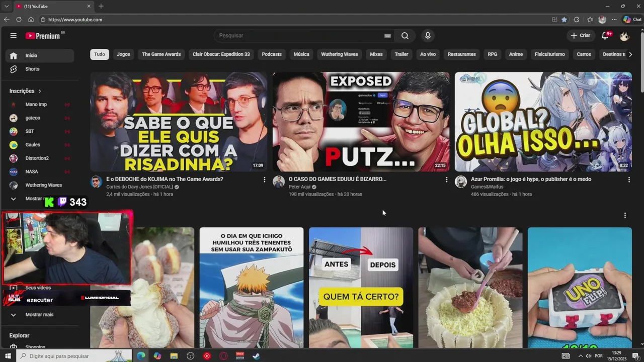The image size is (644, 362).
Task: Open the YouTube account avatar menu
Action: (624, 36)
